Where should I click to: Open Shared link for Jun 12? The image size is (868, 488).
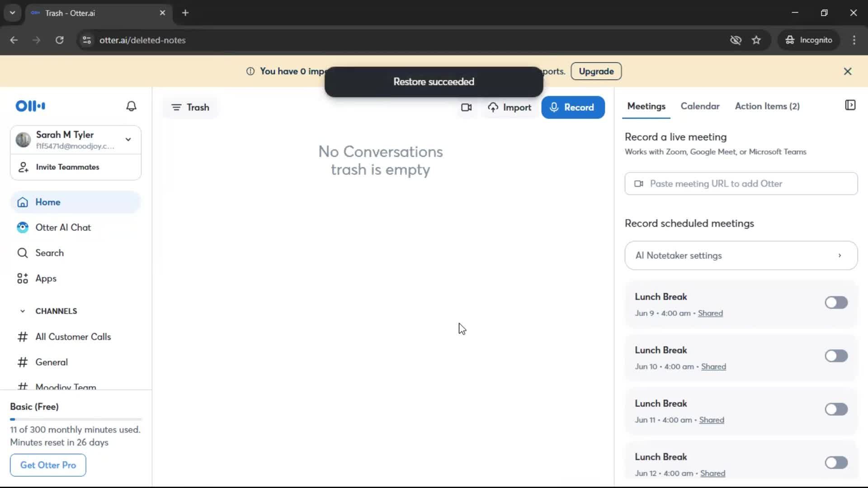712,473
